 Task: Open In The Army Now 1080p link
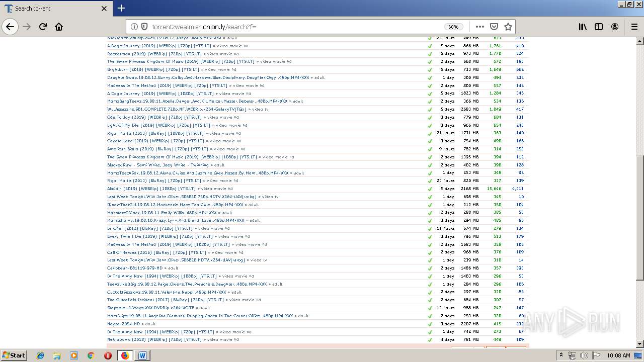(162, 276)
